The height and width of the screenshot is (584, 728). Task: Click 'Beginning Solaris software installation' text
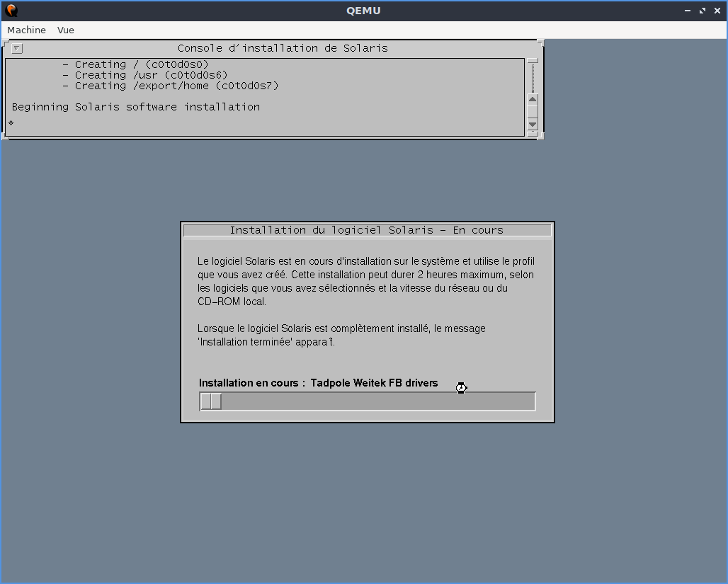click(x=135, y=107)
